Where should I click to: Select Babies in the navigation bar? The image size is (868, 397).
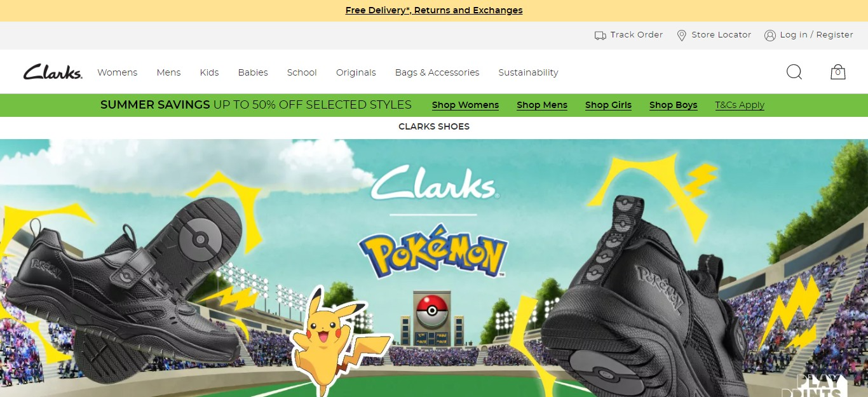point(253,72)
